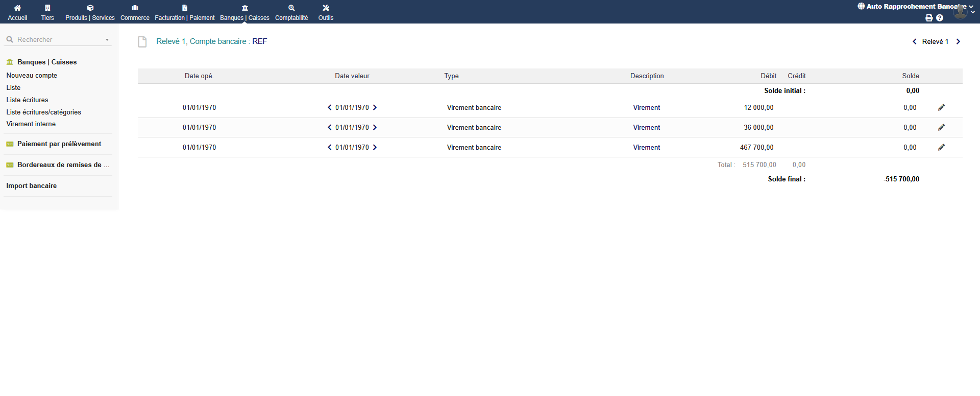980x396 pixels.
Task: Click the Rechercher search field
Action: coord(56,40)
